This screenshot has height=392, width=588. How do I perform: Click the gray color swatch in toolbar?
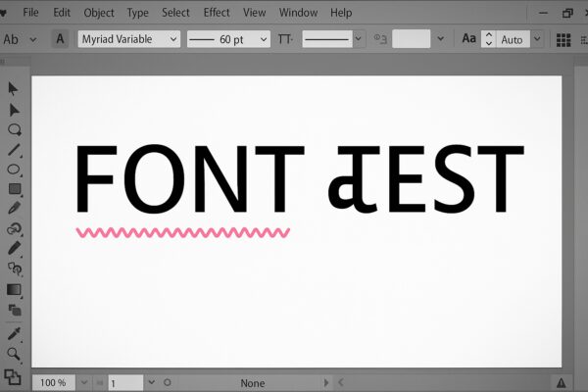coord(412,38)
